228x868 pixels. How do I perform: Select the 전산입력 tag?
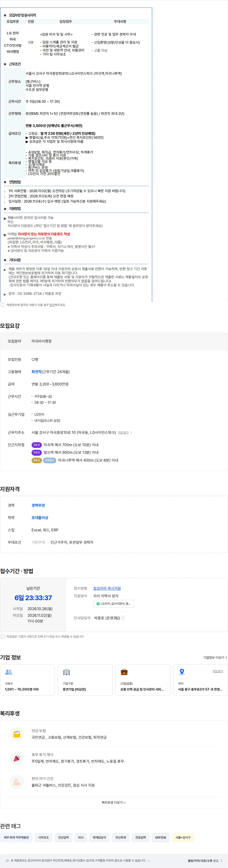pos(63,838)
